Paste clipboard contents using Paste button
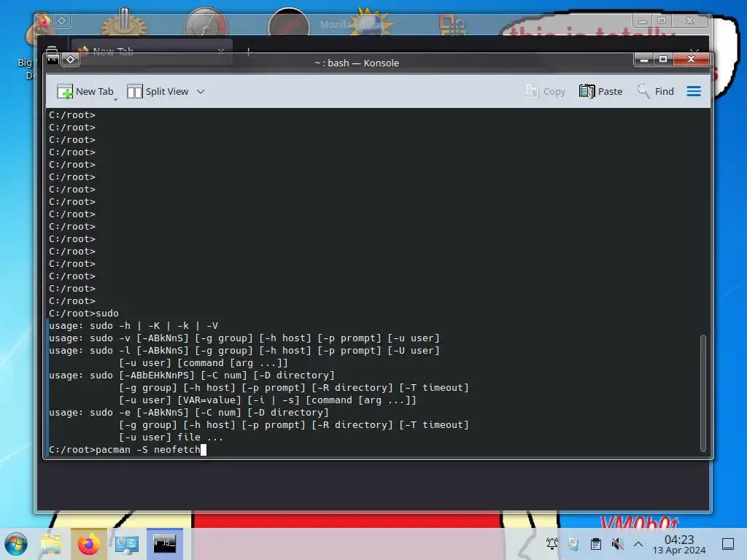Screen dimensions: 747x560 point(601,91)
